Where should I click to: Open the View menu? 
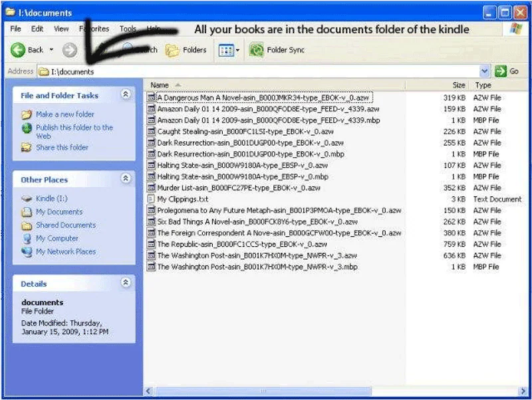point(61,29)
